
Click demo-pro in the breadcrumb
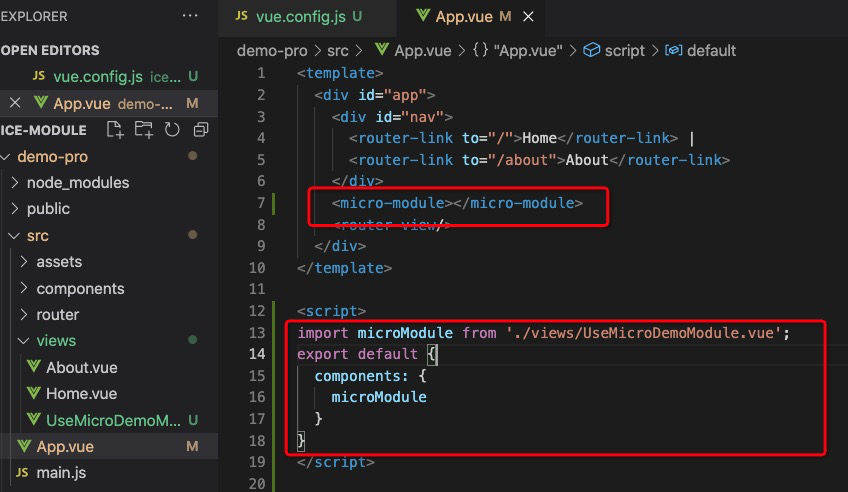(x=272, y=51)
